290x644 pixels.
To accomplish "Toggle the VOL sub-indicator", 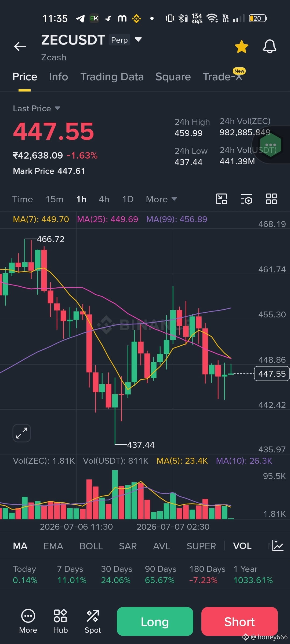I will coord(242,546).
